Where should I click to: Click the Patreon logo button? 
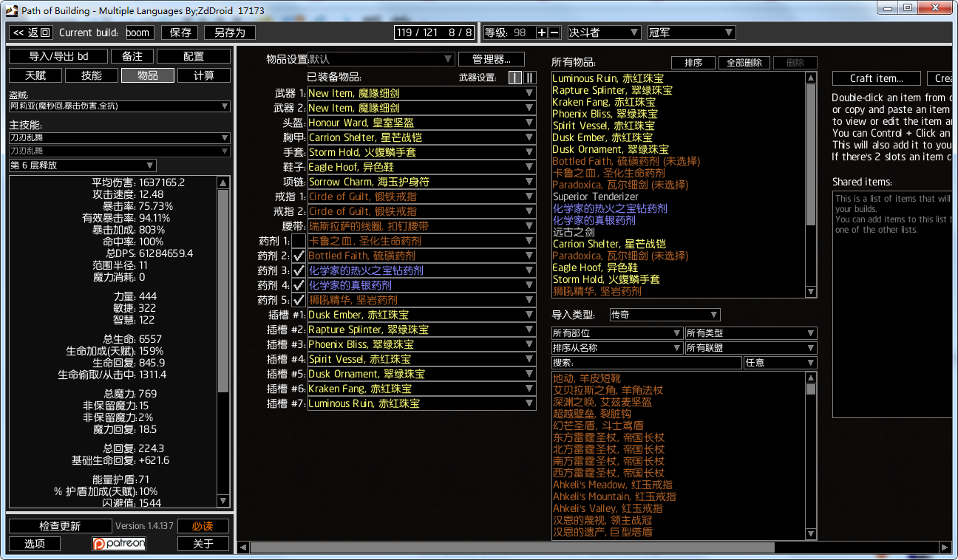(118, 544)
